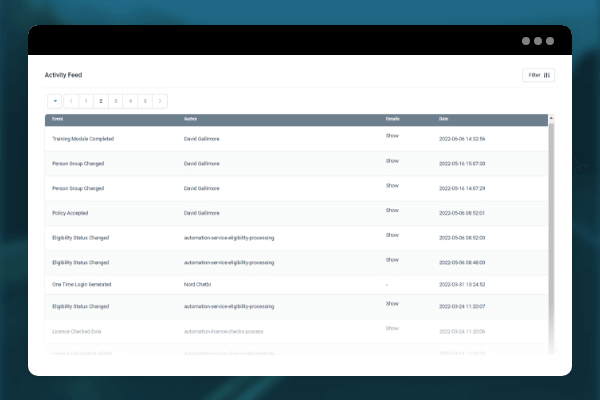Sort table by Event column header
Image resolution: width=600 pixels, height=400 pixels.
click(56, 119)
